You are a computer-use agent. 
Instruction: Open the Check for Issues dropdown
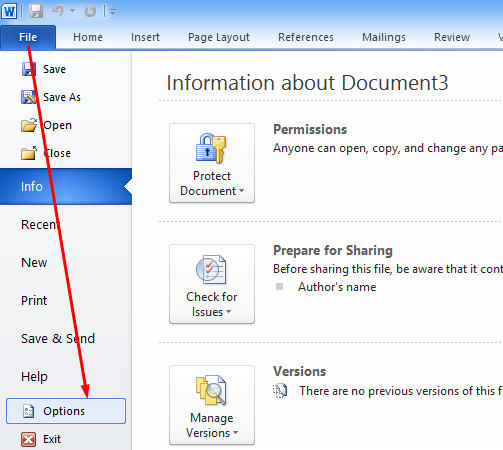pyautogui.click(x=212, y=284)
